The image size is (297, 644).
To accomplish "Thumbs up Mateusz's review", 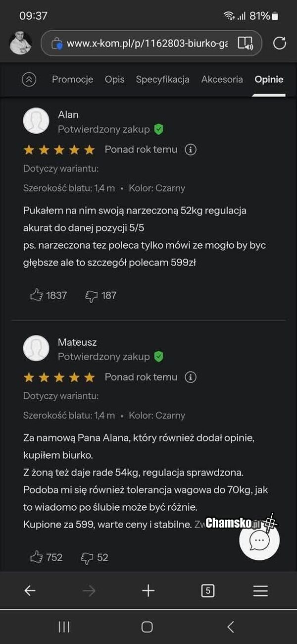I will (37, 557).
